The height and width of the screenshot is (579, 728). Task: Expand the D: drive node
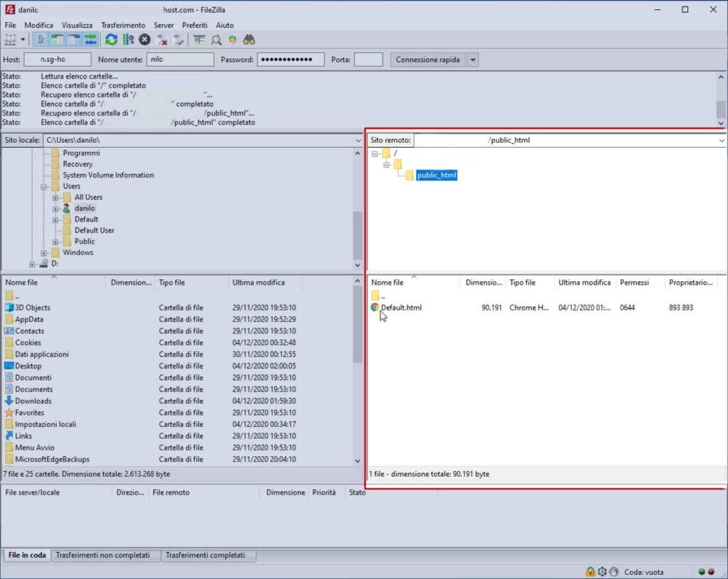(x=32, y=264)
